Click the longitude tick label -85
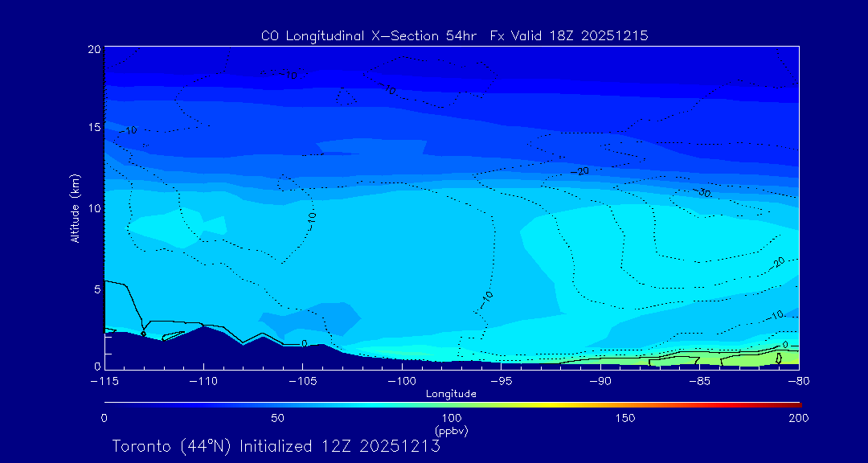The image size is (868, 463). (x=700, y=381)
